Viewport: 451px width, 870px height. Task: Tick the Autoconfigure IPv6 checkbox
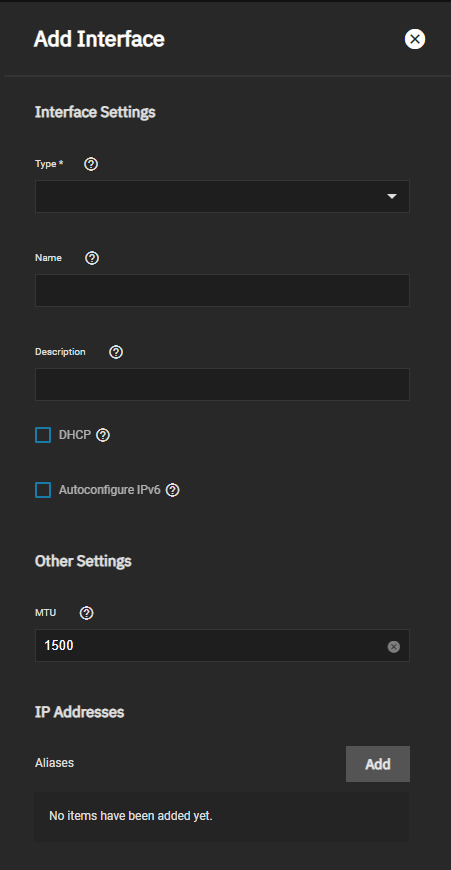[43, 490]
